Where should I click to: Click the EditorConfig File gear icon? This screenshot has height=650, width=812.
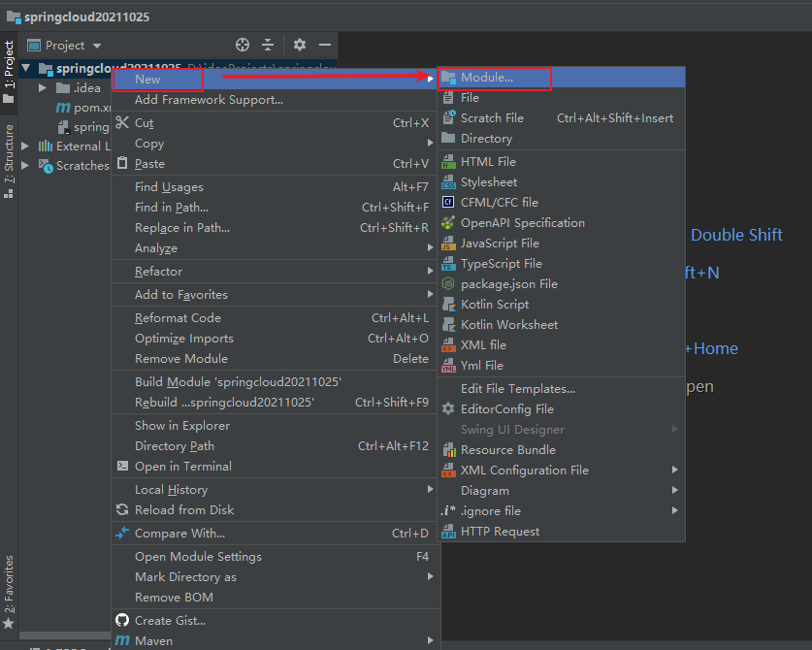click(x=448, y=408)
